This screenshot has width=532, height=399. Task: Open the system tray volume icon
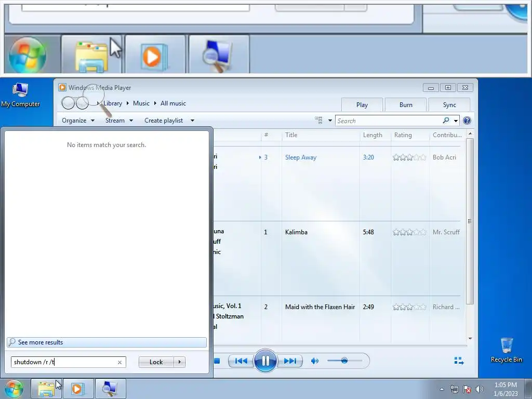[480, 390]
